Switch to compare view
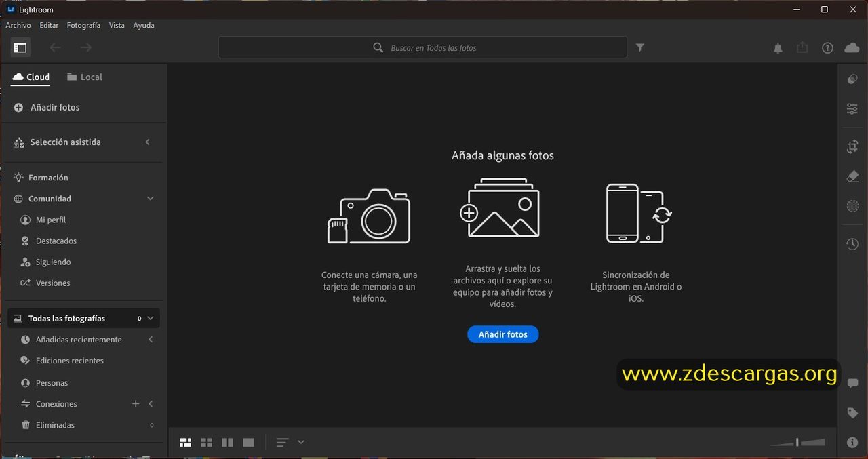Screen dimensions: 868x459 pyautogui.click(x=227, y=443)
